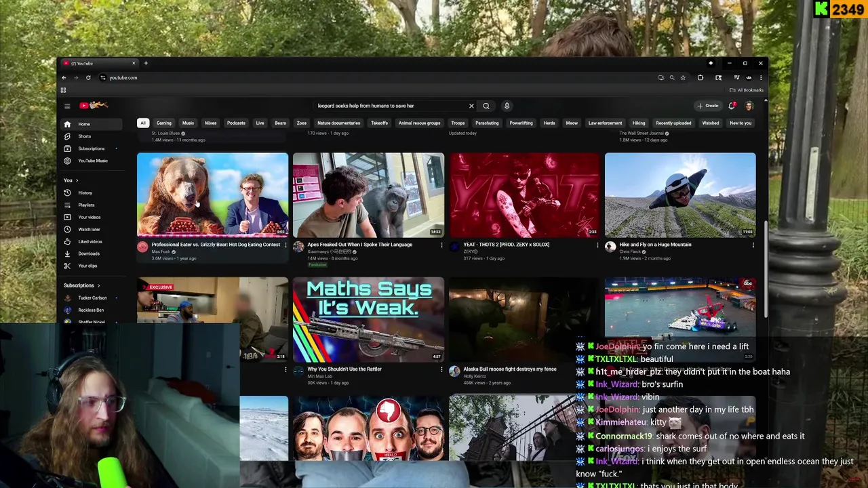The image size is (868, 488).
Task: Filter feed by Mixes chip
Action: 211,123
